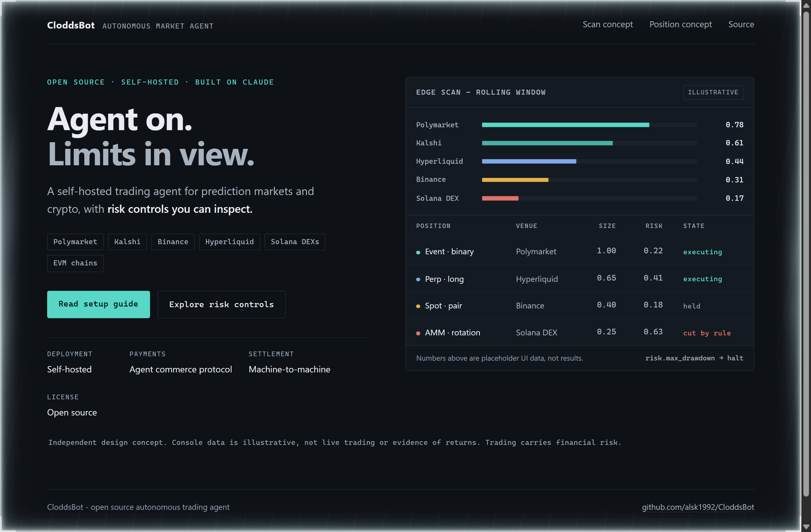The image size is (811, 532).
Task: Click 'Hyperliquid' venue in Perp · long row
Action: pyautogui.click(x=537, y=279)
